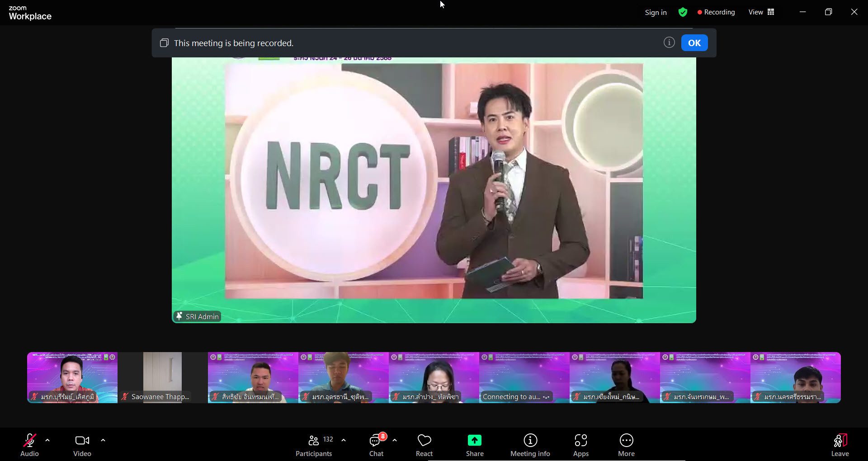Click the green encryption shield icon
This screenshot has width=868, height=461.
pos(683,12)
